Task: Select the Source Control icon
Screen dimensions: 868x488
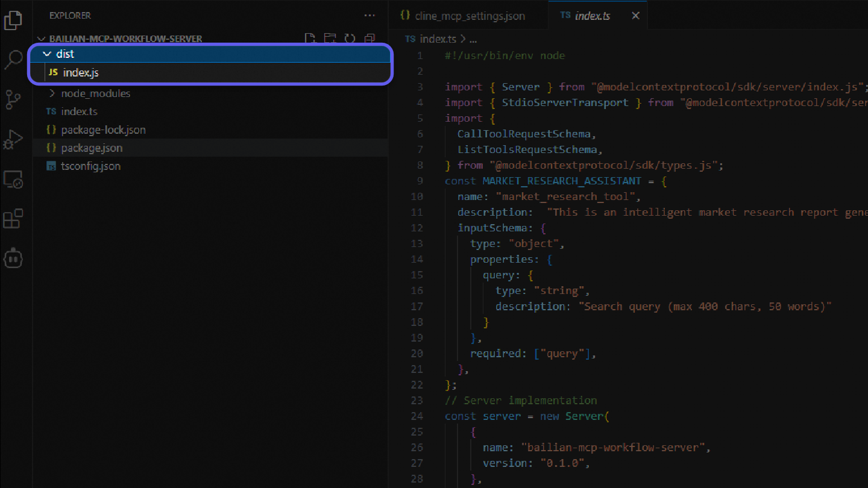Action: coord(13,99)
